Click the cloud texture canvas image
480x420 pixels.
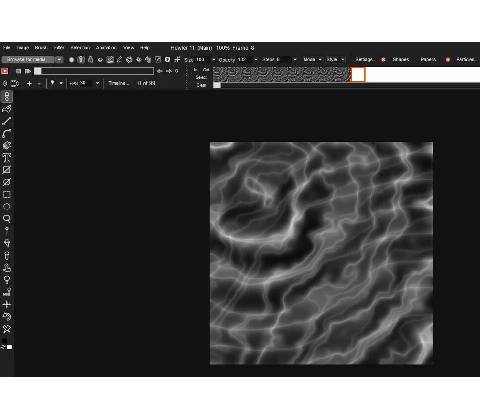[x=321, y=253]
